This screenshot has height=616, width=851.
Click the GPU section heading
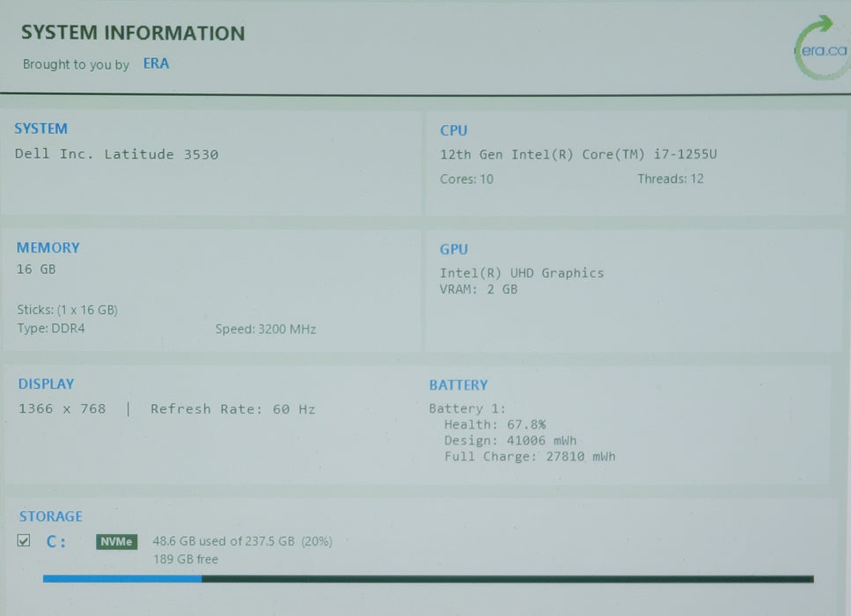coord(453,250)
